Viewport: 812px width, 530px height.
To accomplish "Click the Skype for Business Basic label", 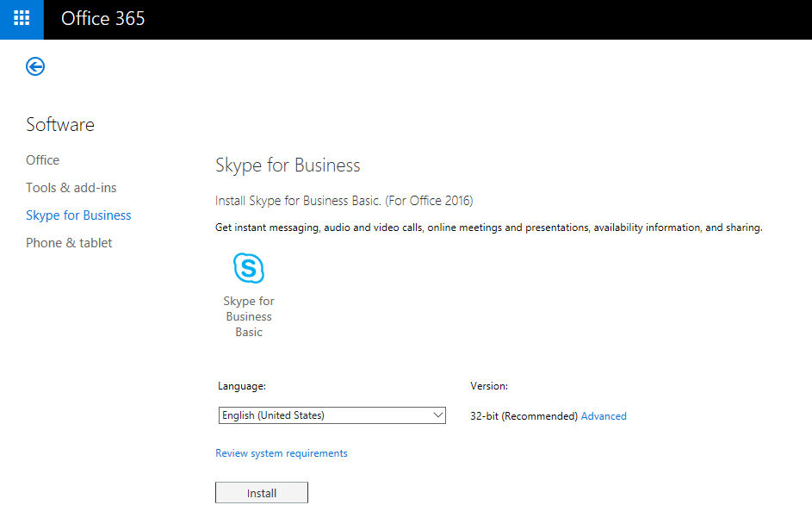I will point(249,316).
